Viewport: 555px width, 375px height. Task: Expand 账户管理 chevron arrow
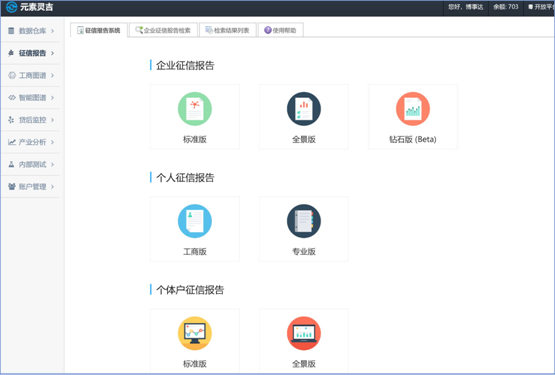[52, 187]
